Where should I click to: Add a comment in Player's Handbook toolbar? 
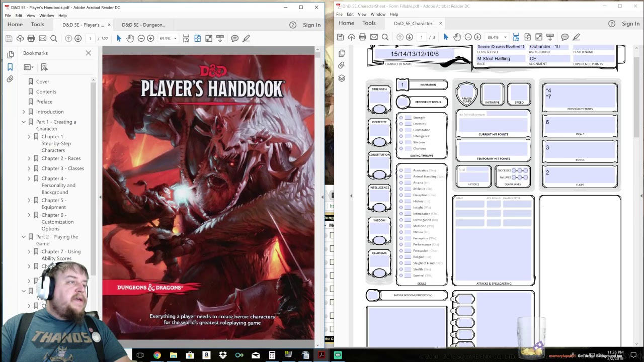(x=234, y=38)
